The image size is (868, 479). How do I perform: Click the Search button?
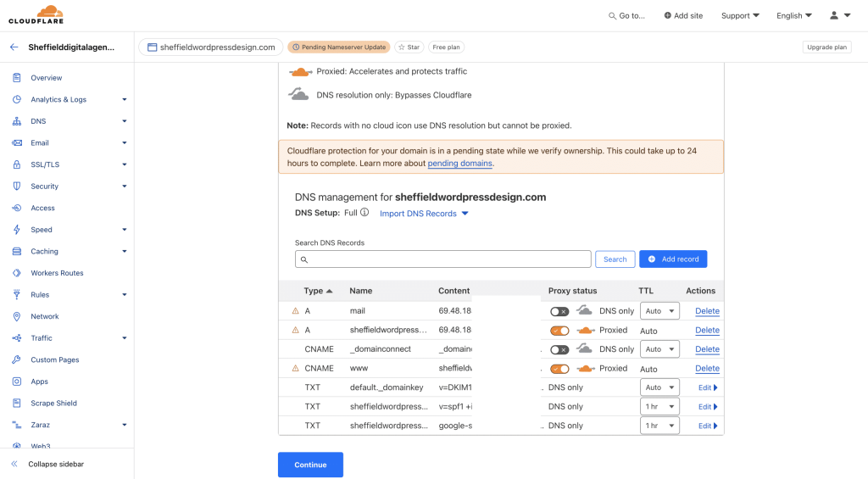pos(615,259)
